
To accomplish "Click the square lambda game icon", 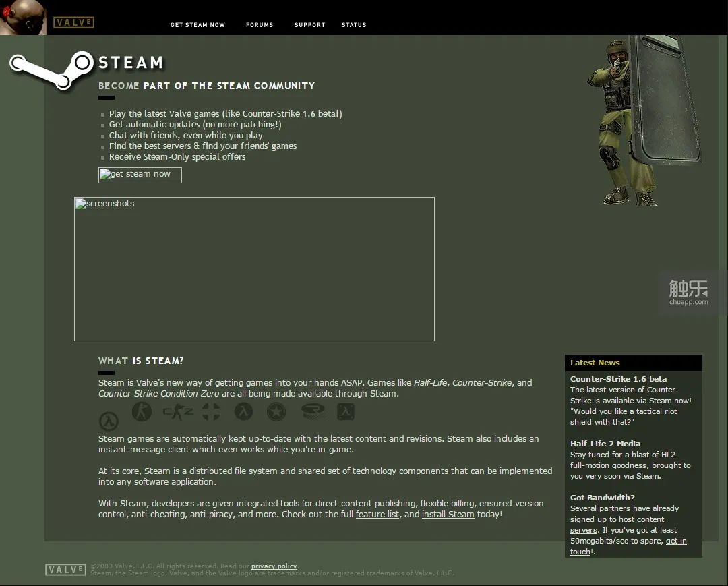I will click(346, 411).
